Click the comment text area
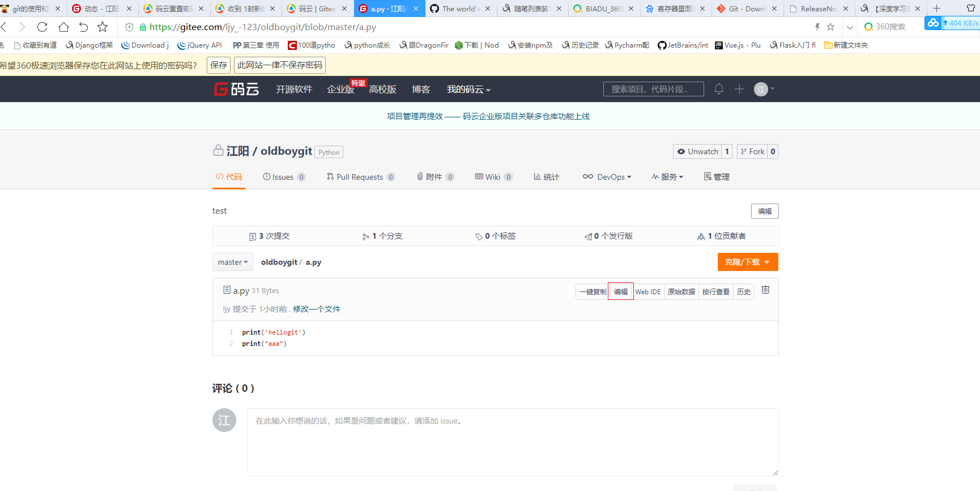The height and width of the screenshot is (491, 980). [x=513, y=442]
